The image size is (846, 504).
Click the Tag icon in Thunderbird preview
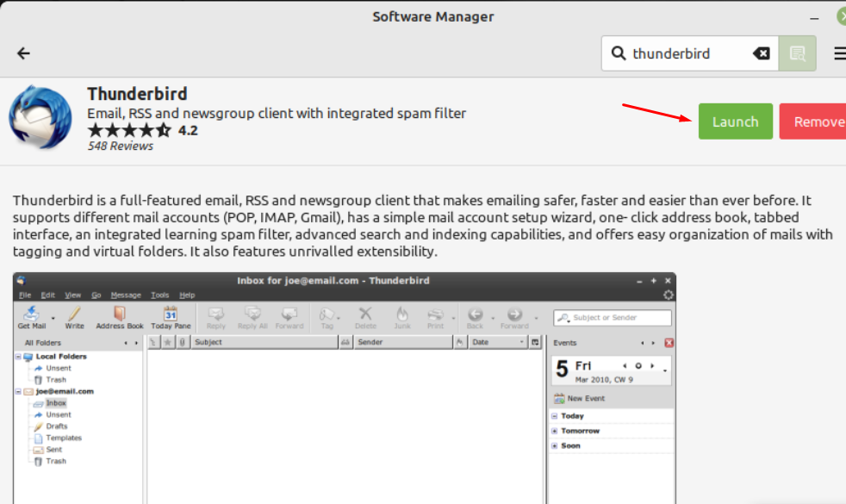point(327,317)
